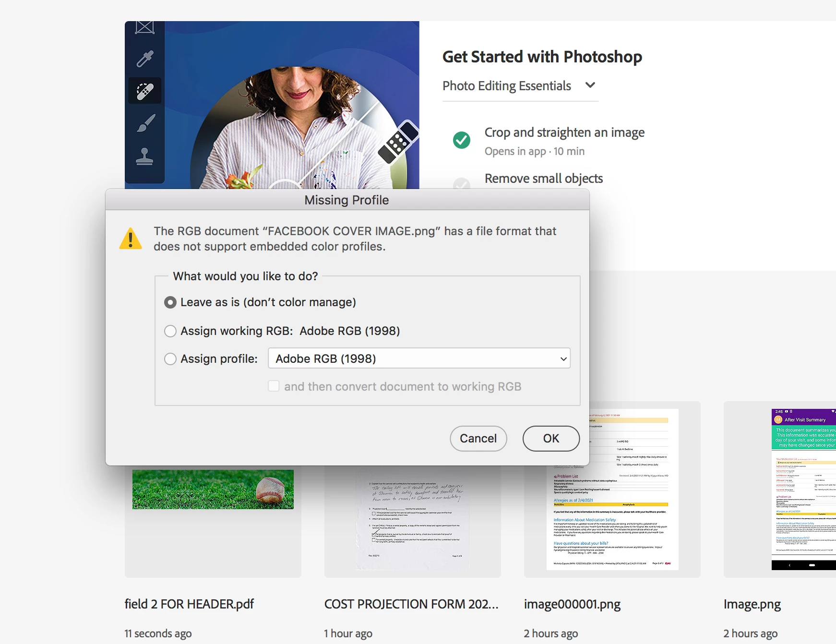
Task: Select the spot healing bandage tool icon
Action: 145,91
